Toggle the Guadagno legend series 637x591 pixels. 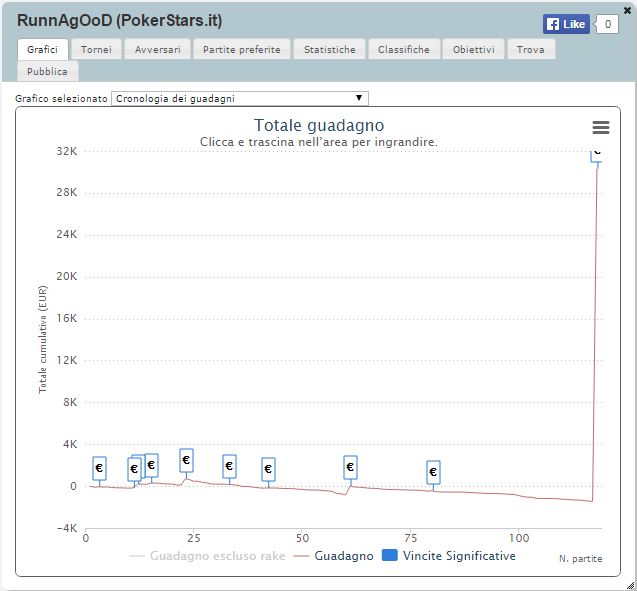334,556
